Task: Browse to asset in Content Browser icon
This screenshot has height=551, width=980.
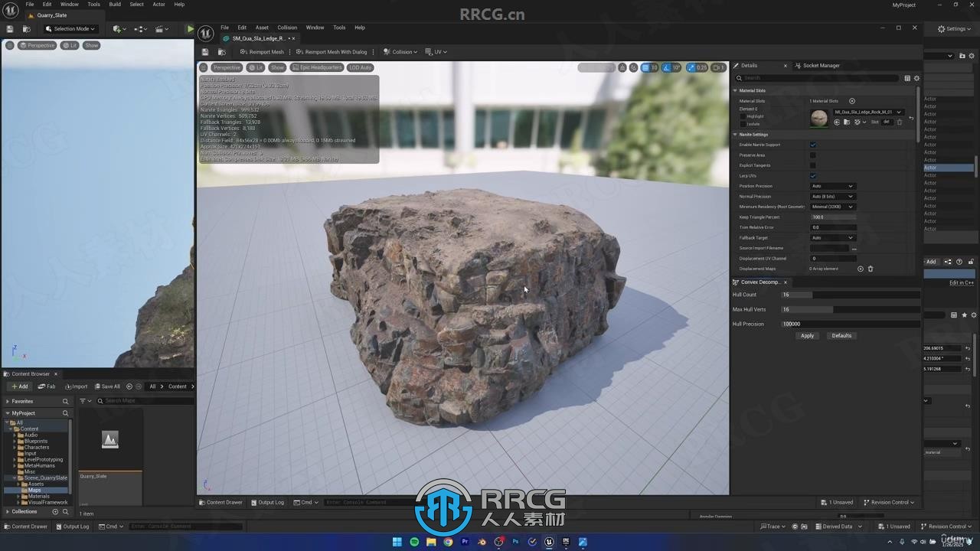Action: pos(222,52)
